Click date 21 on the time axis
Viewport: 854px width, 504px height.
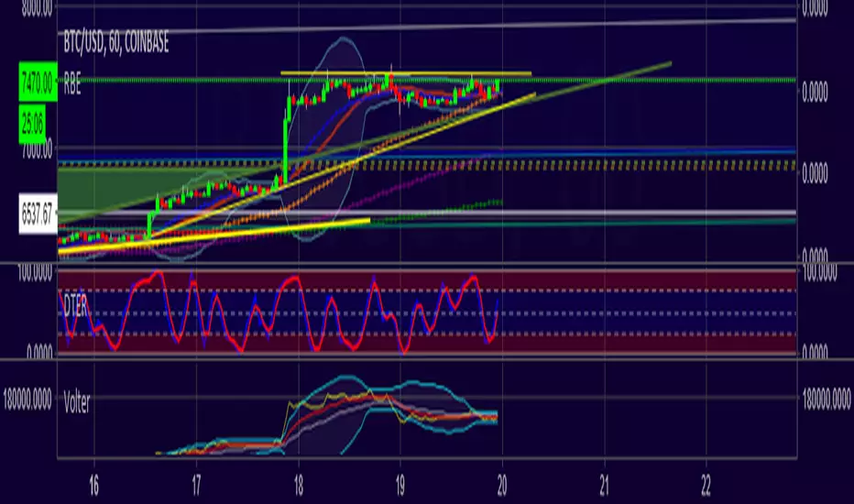[604, 486]
